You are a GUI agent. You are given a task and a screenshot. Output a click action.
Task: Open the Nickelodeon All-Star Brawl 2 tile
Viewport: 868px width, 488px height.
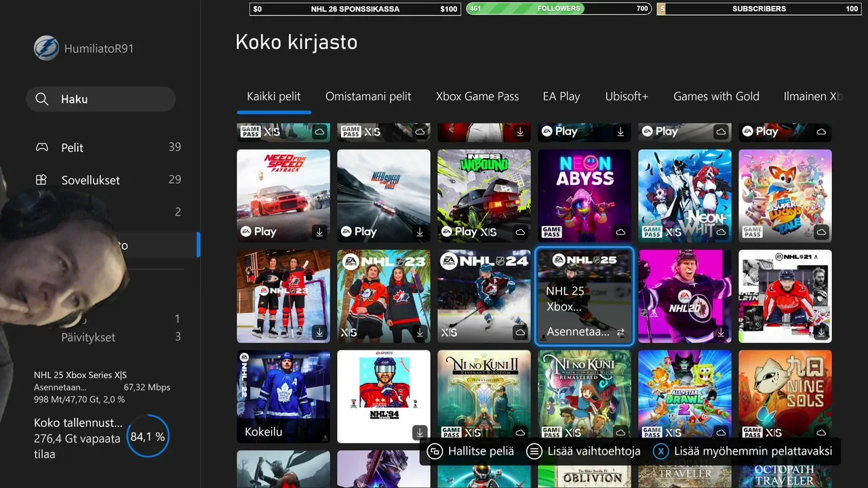[x=685, y=396]
